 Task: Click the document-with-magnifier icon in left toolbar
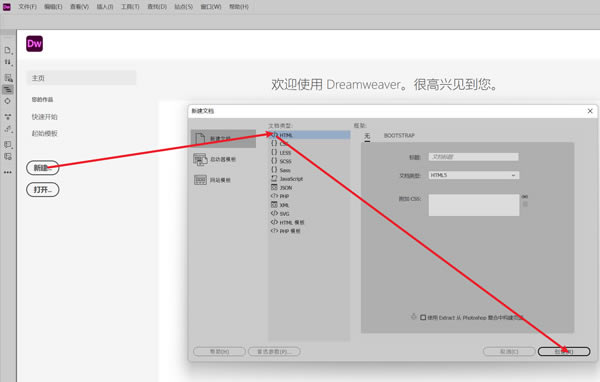coord(8,78)
